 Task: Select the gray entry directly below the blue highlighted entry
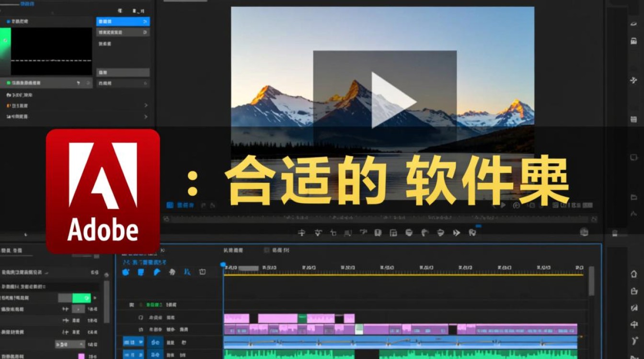click(123, 32)
